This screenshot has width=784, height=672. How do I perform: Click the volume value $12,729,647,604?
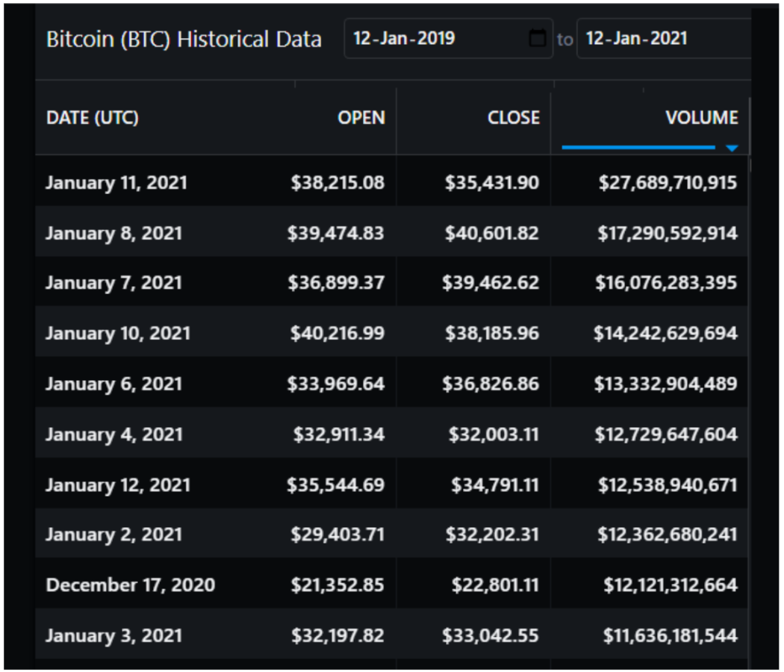(x=666, y=434)
